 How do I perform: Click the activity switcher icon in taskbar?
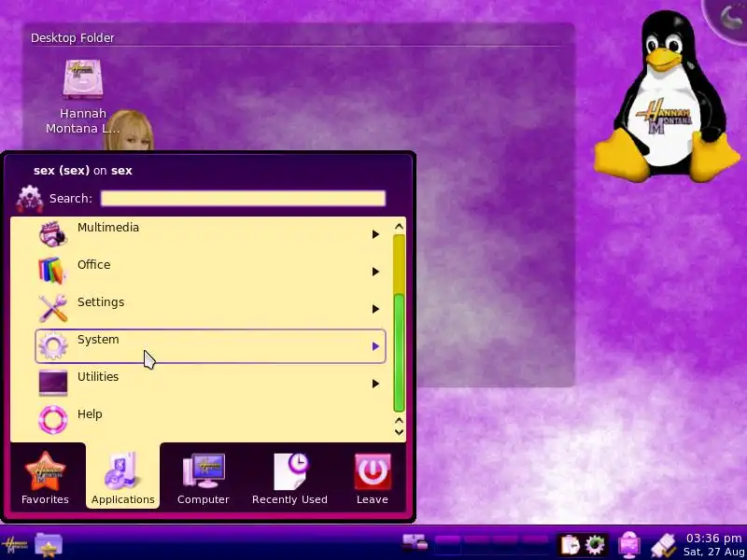[415, 543]
